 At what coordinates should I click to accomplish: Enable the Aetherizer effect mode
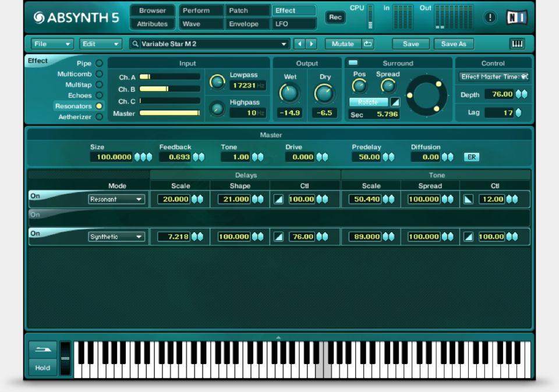coord(99,117)
